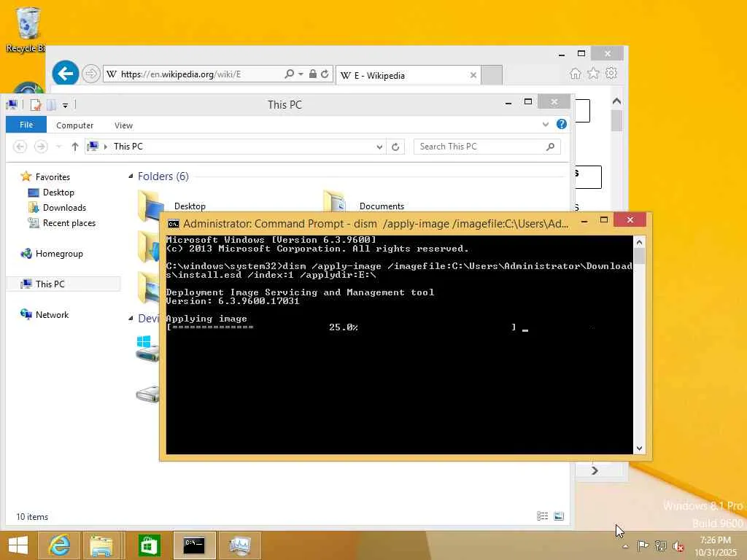Select the Windows system drive icon
This screenshot has height=560, width=747.
pos(147,349)
